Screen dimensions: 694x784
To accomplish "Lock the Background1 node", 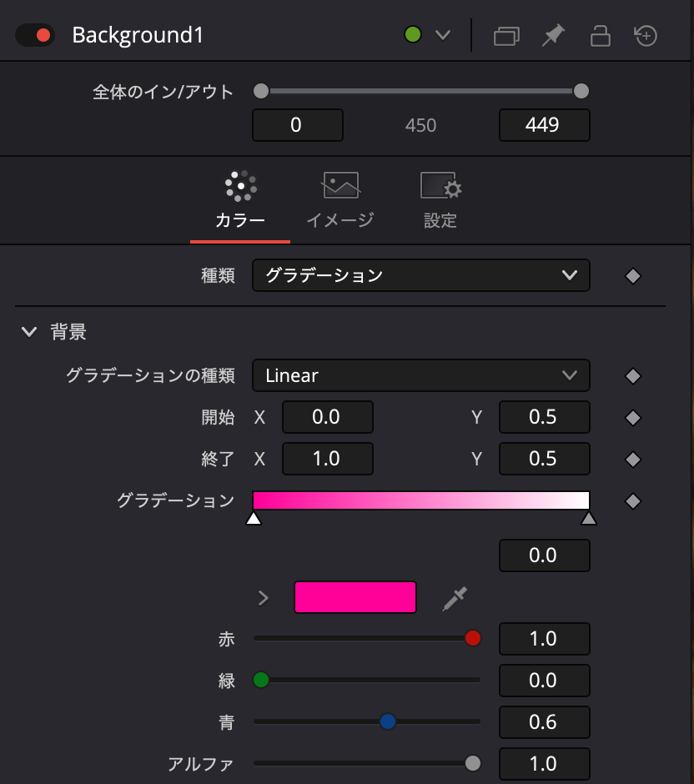I will point(600,35).
